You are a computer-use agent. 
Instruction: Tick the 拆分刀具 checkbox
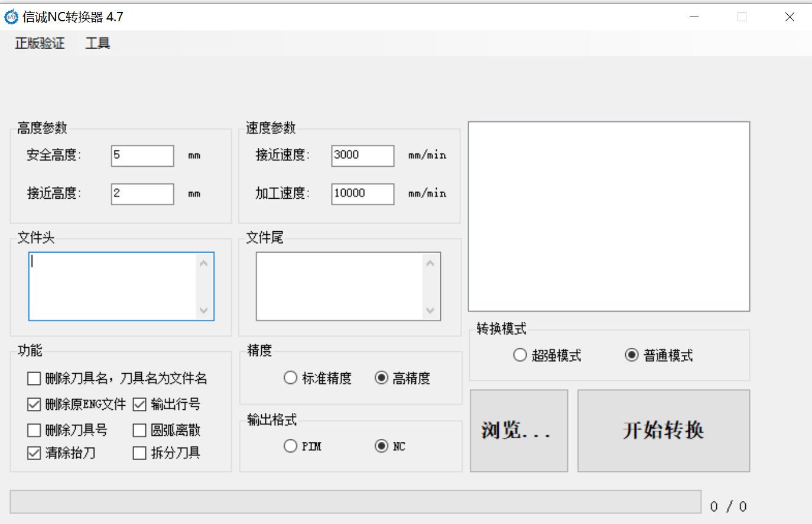click(139, 453)
